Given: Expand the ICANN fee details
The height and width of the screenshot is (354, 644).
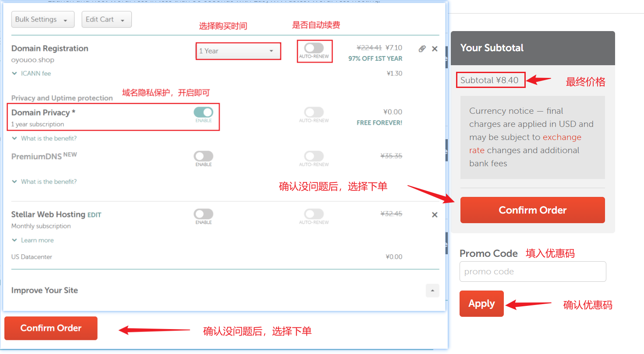Looking at the screenshot, I should pyautogui.click(x=31, y=74).
